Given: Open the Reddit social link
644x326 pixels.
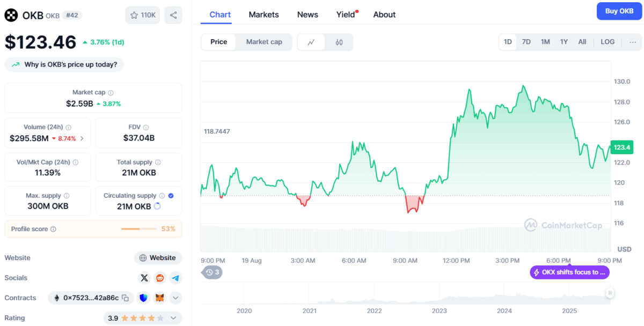Looking at the screenshot, I should click(x=160, y=278).
